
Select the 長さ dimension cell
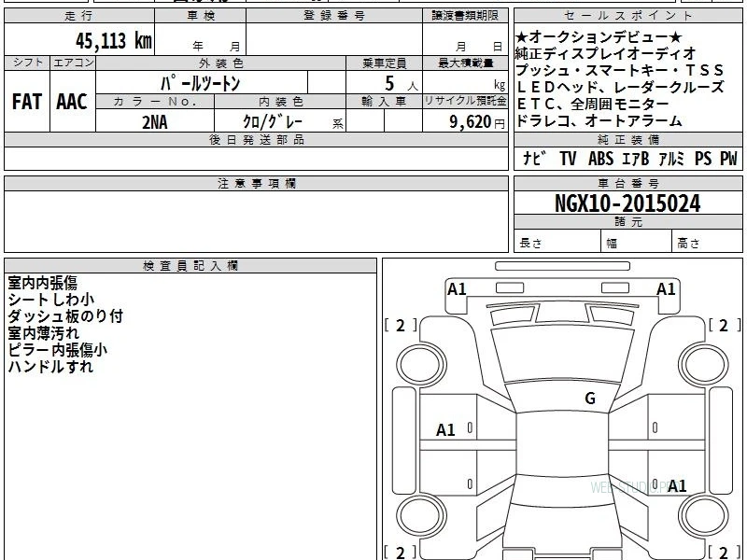tap(557, 243)
